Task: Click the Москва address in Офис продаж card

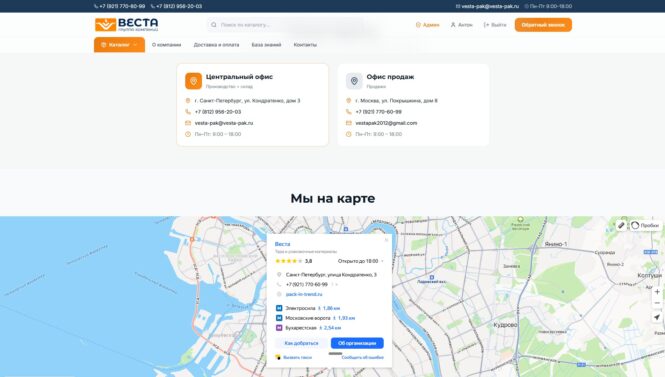Action: [396, 101]
